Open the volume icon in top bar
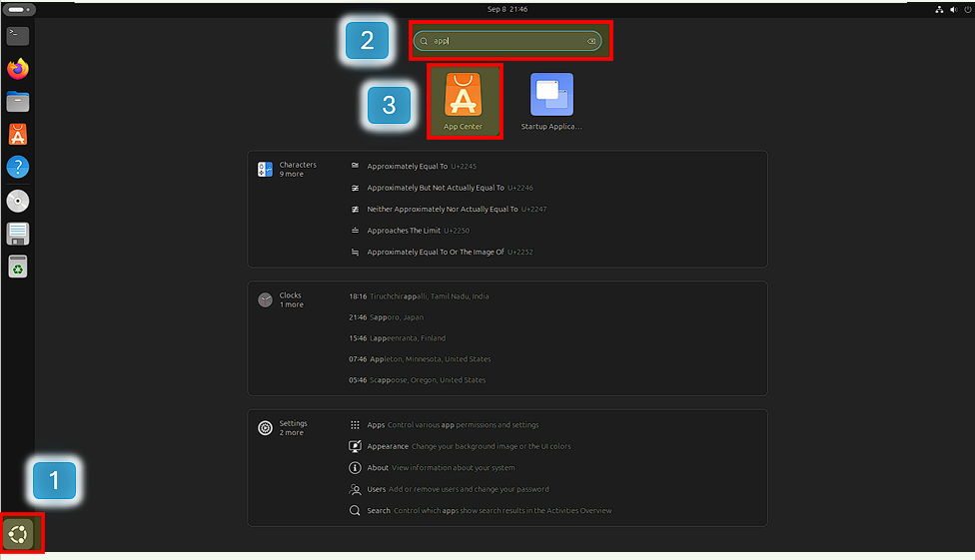 point(953,9)
